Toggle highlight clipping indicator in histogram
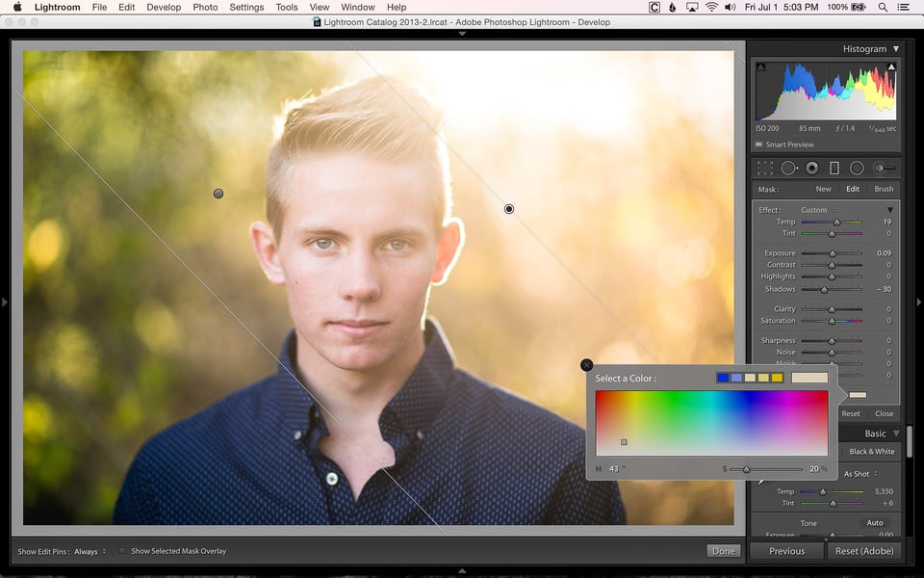This screenshot has width=924, height=578. (891, 66)
